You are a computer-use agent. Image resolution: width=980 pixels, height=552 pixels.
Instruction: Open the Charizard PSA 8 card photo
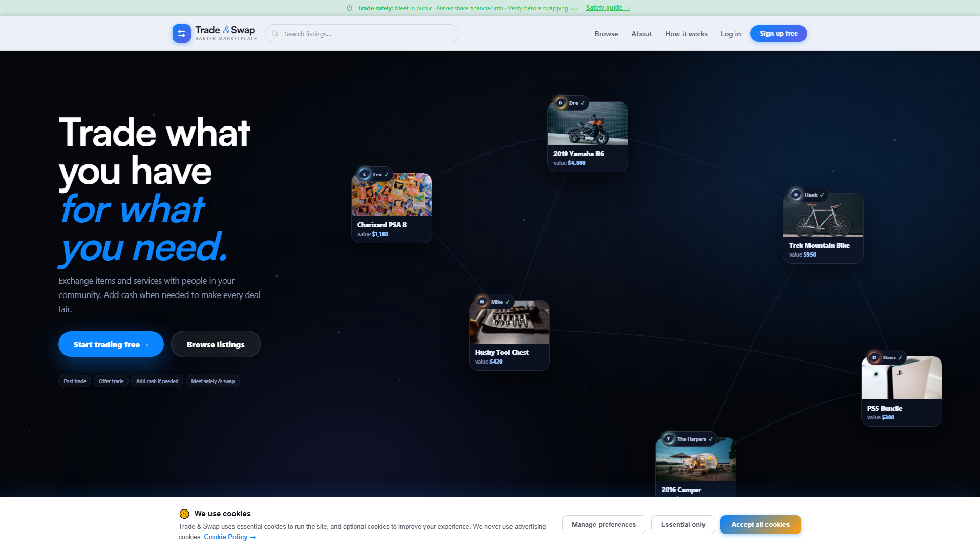pyautogui.click(x=392, y=195)
